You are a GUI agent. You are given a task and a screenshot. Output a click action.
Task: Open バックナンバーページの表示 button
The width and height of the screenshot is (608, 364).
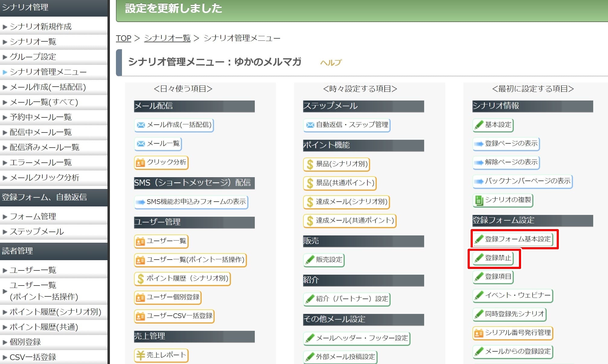523,181
